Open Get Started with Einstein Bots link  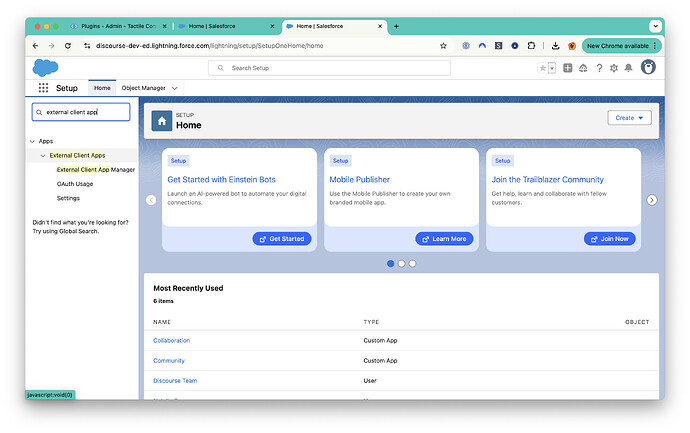tap(221, 180)
